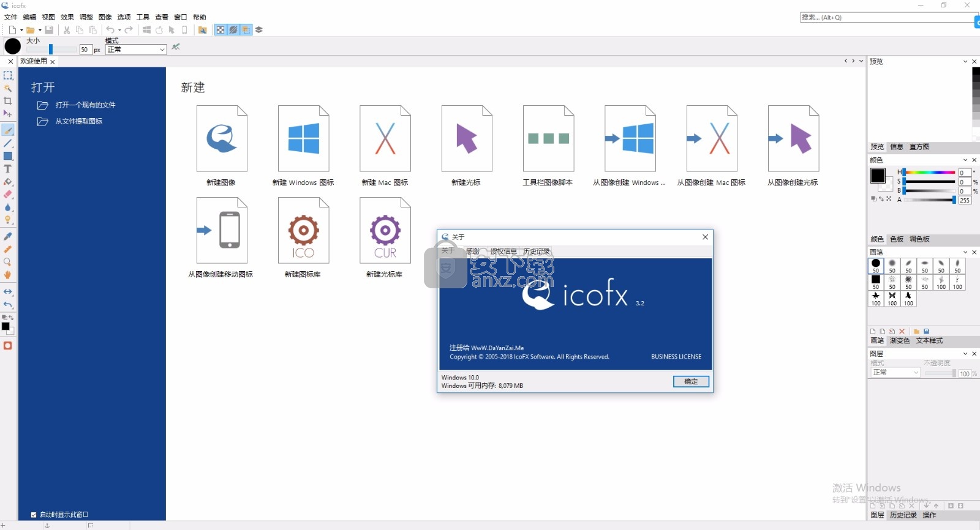Click the save floppy disk icon

49,29
